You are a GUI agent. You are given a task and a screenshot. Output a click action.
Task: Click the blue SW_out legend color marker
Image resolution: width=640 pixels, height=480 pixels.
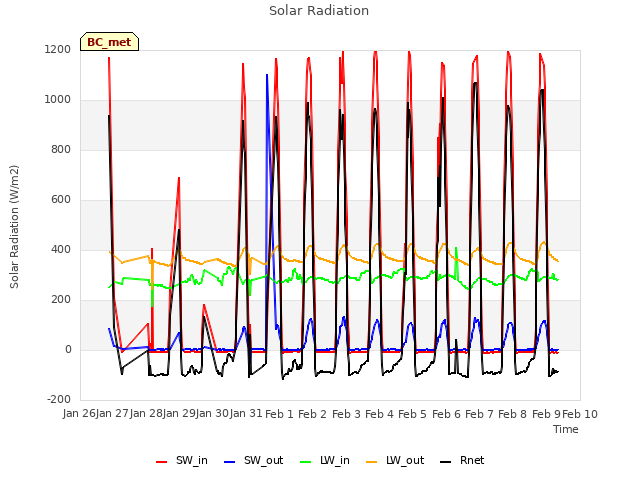(x=230, y=462)
